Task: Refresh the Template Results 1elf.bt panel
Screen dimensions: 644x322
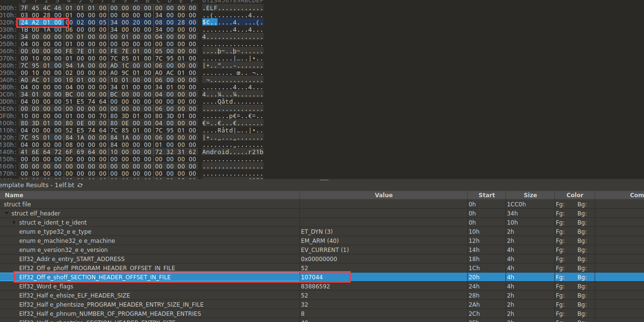Action: [x=80, y=185]
